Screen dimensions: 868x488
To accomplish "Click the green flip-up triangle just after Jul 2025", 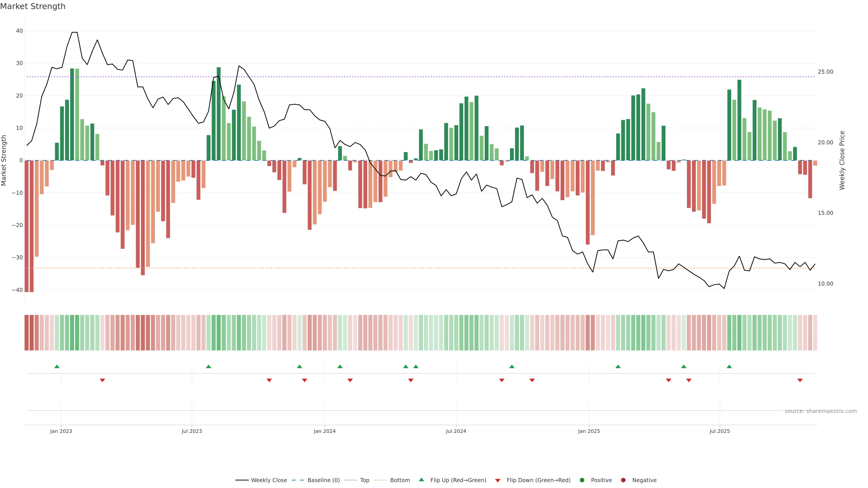I will [x=729, y=366].
